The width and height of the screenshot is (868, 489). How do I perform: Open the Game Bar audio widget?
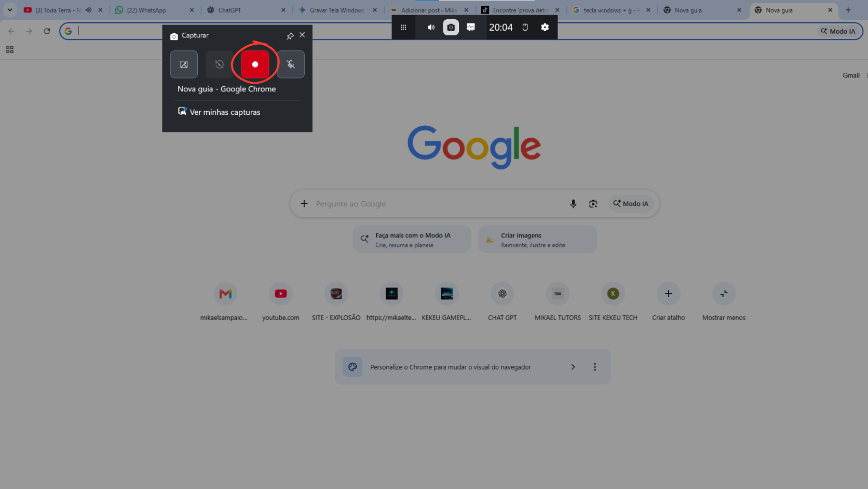(431, 27)
